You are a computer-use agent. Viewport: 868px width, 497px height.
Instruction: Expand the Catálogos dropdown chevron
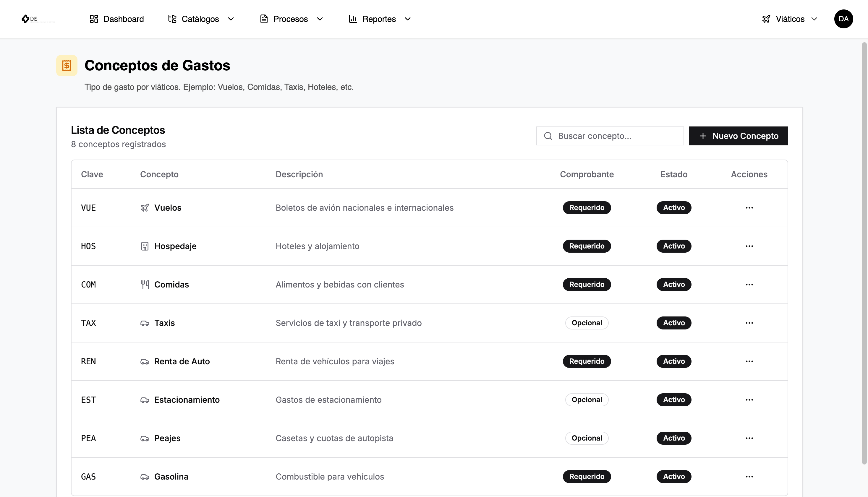[231, 19]
